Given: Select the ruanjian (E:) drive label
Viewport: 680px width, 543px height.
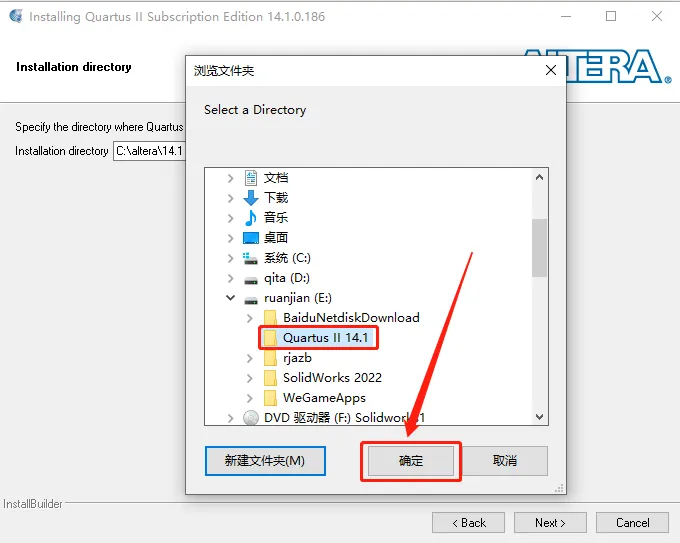Looking at the screenshot, I should pyautogui.click(x=298, y=298).
